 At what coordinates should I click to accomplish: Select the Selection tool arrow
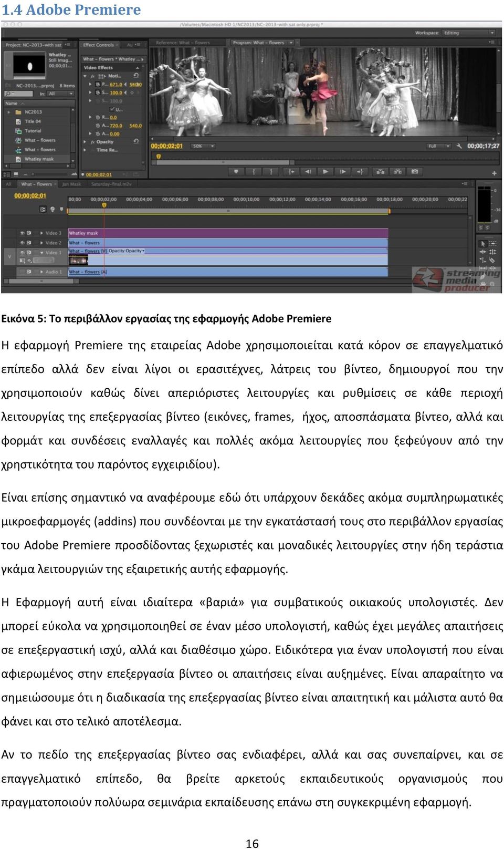[x=482, y=244]
